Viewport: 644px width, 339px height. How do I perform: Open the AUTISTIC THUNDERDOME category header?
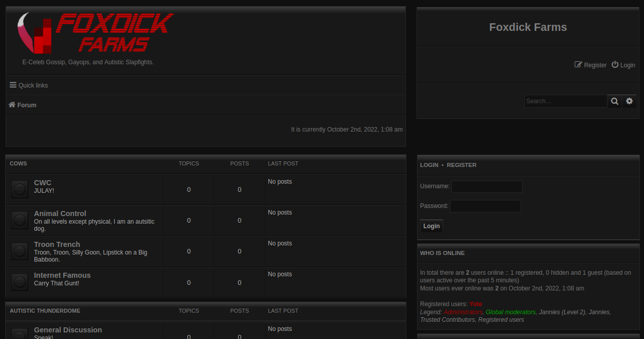click(x=45, y=311)
